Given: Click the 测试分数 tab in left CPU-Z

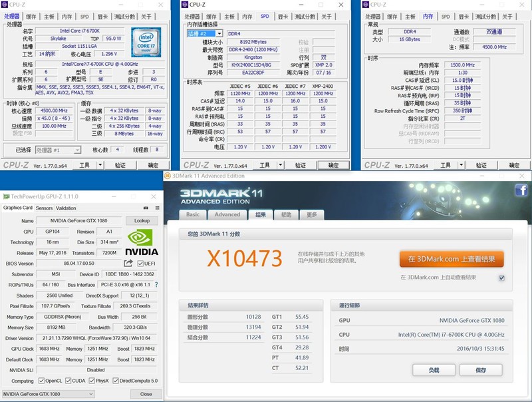Looking at the screenshot, I should coord(124,16).
